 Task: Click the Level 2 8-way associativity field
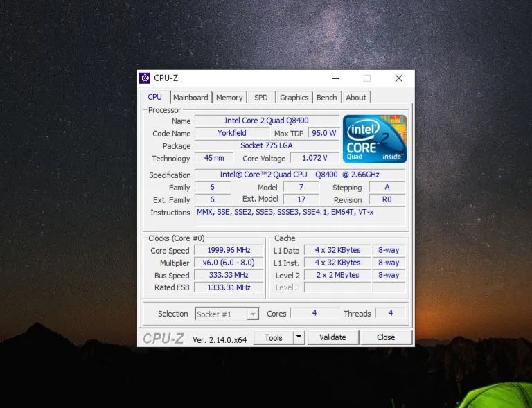[x=389, y=275]
